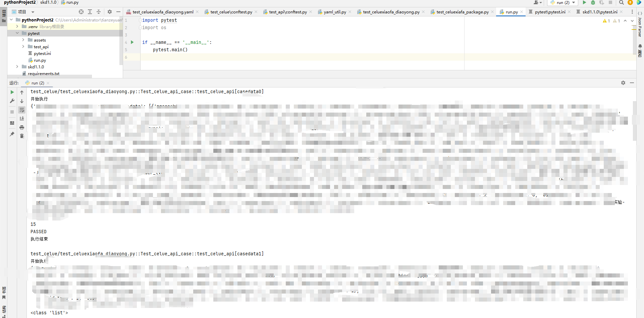Collapse the pytest folder
Viewport: 644px width, 318px height.
17,33
